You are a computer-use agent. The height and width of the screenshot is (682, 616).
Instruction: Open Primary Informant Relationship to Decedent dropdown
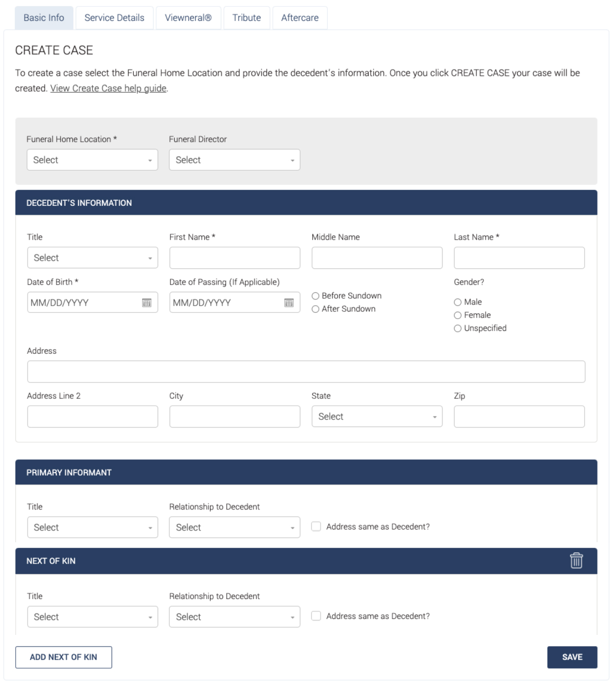point(235,527)
